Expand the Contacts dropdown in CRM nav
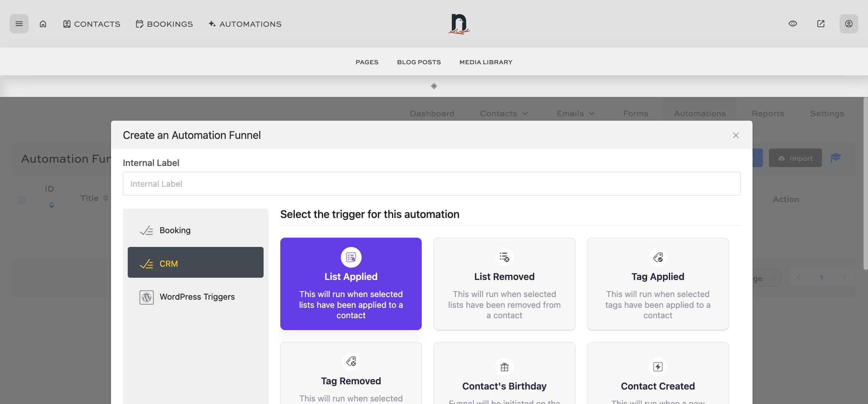This screenshot has height=404, width=868. pos(503,114)
